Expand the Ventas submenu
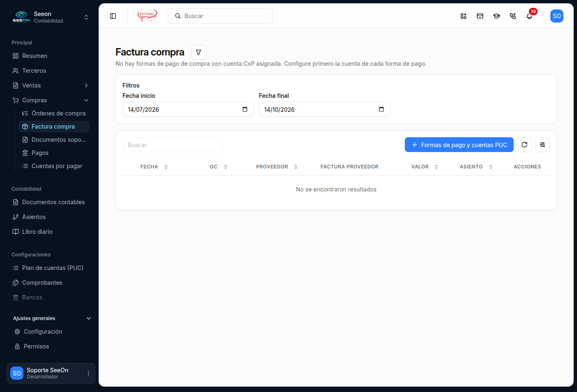 click(51, 85)
